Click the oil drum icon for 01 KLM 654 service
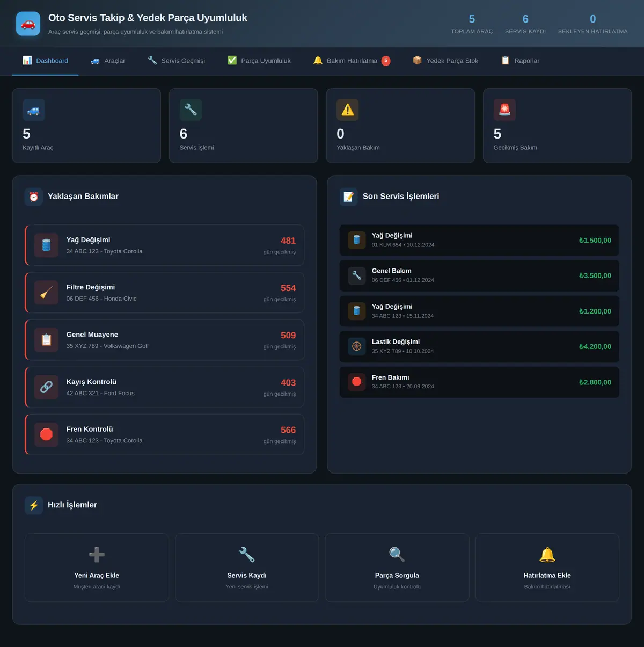Image resolution: width=644 pixels, height=647 pixels. tap(357, 240)
